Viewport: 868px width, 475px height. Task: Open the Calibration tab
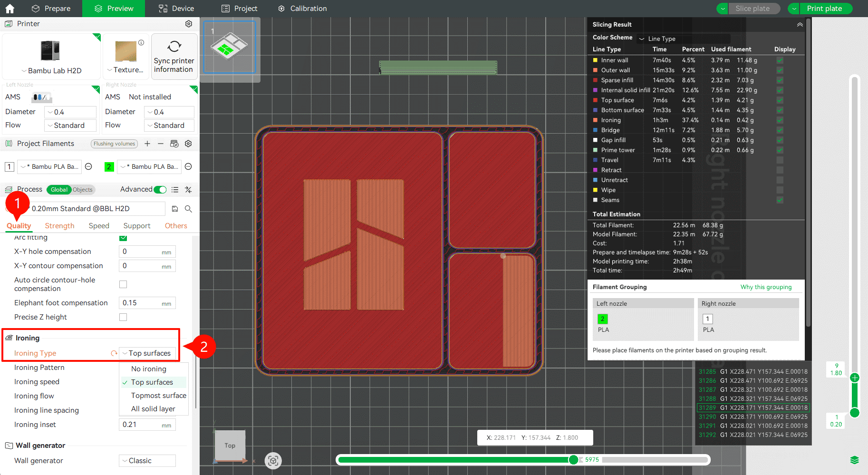coord(302,9)
